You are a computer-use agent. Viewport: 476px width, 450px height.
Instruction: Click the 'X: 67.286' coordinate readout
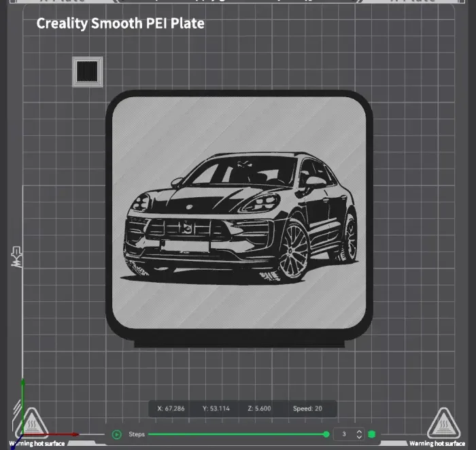coord(171,409)
